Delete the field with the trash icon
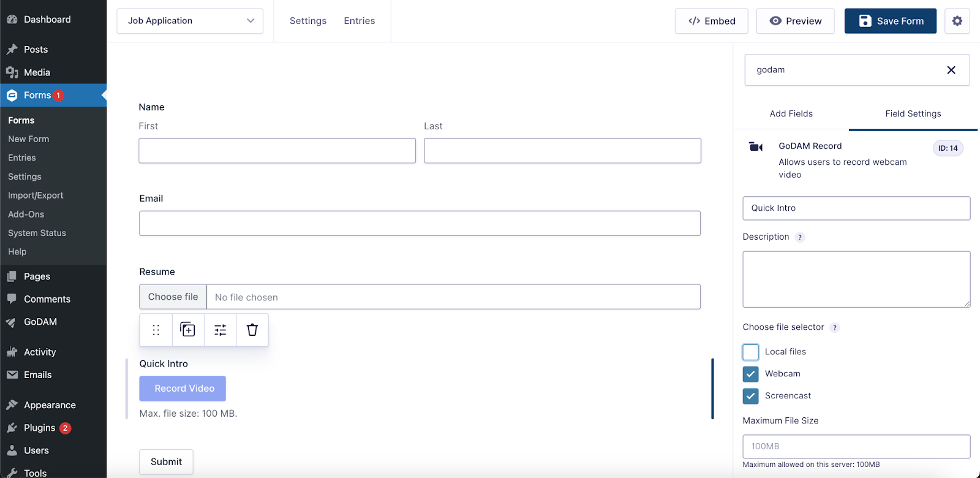Viewport: 980px width, 478px height. point(252,330)
